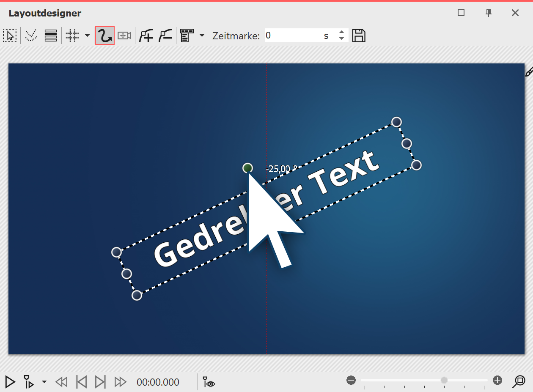
Task: Click the camera pan icon
Action: coord(124,36)
